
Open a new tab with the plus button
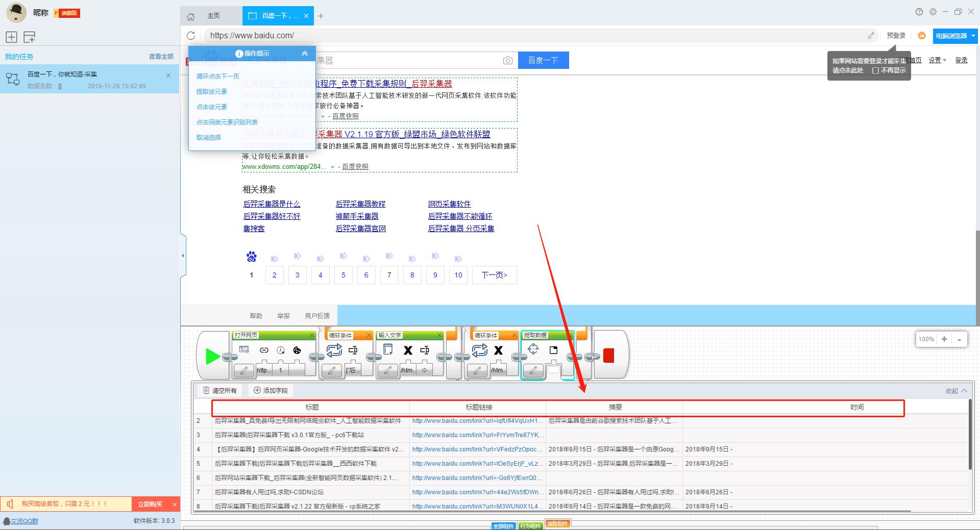tap(321, 16)
